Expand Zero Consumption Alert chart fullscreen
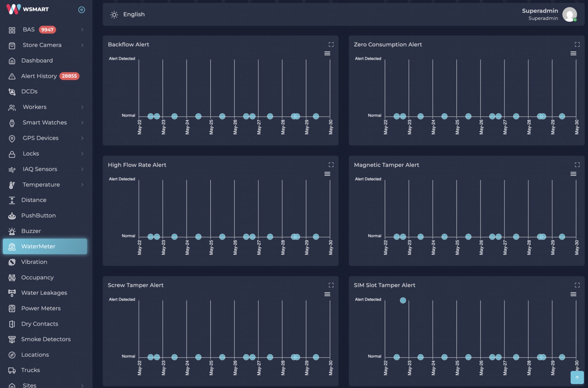The width and height of the screenshot is (588, 388). point(577,44)
